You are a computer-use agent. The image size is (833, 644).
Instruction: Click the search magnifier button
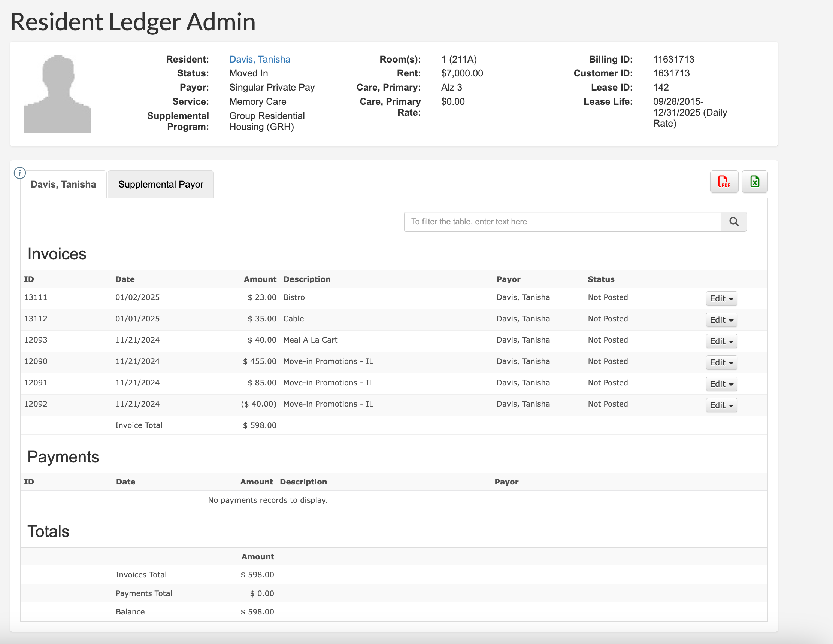(733, 222)
